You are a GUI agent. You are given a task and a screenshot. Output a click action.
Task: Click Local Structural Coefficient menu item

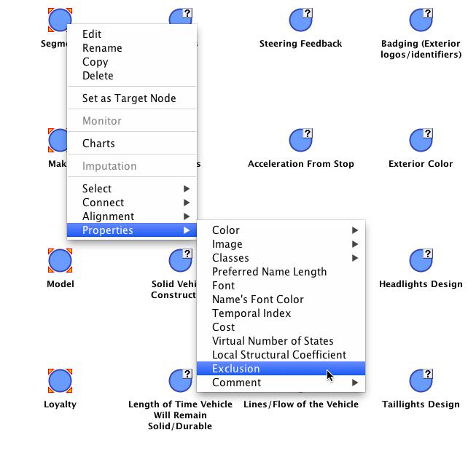point(278,355)
